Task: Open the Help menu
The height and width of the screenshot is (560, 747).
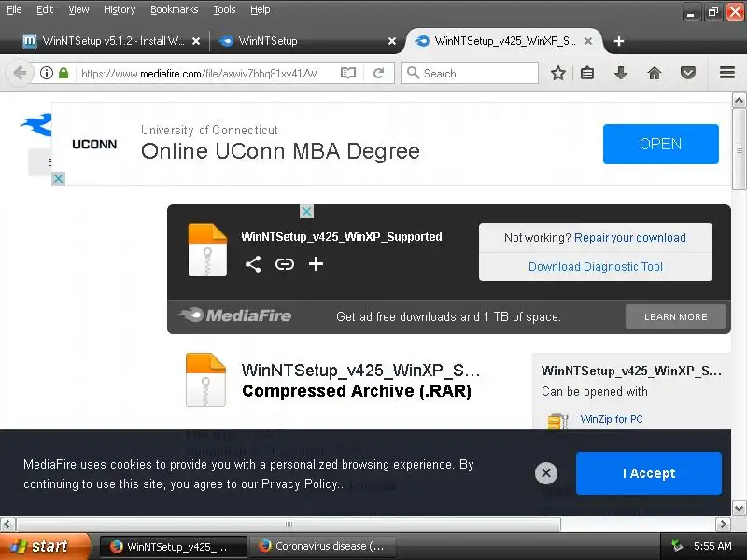Action: point(261,9)
